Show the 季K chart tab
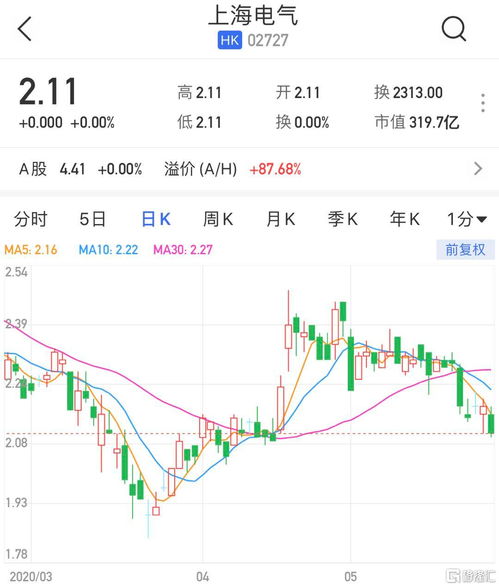This screenshot has height=587, width=499. point(343,219)
